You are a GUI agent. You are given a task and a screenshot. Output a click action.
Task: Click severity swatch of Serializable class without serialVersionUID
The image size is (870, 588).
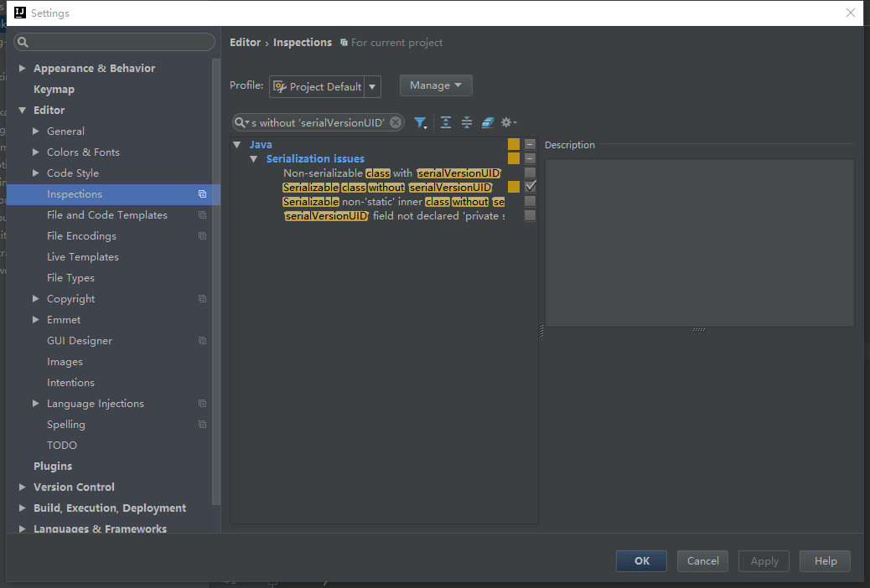tap(514, 187)
